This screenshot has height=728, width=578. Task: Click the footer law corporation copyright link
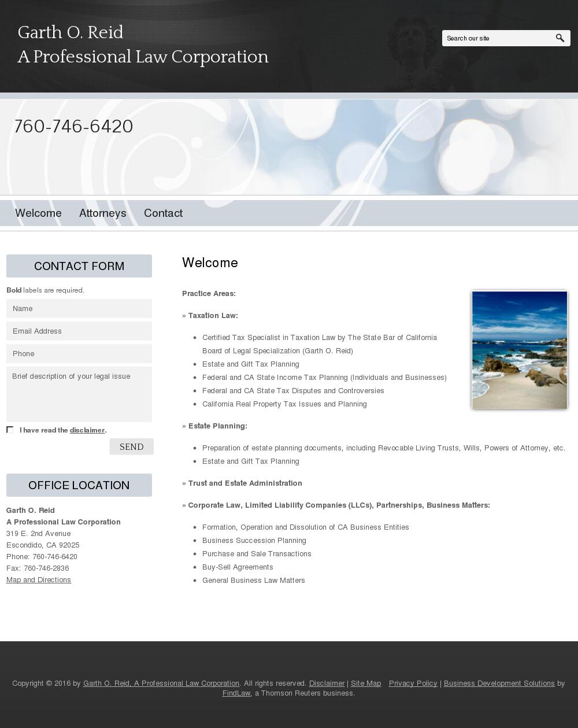pos(161,683)
